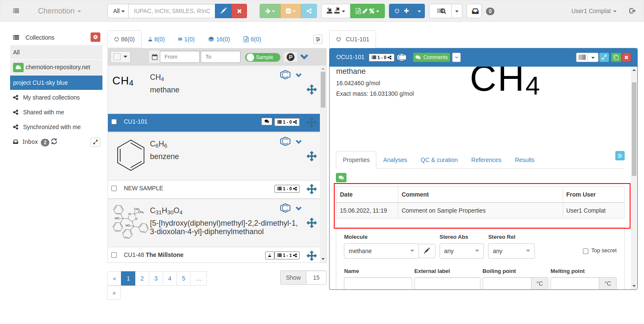Viewport: 644px width, 324px height.
Task: Open the Stereo Abs dropdown
Action: (462, 251)
